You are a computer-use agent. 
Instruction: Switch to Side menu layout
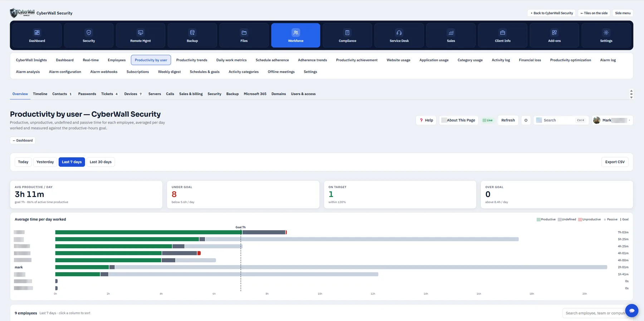click(623, 13)
